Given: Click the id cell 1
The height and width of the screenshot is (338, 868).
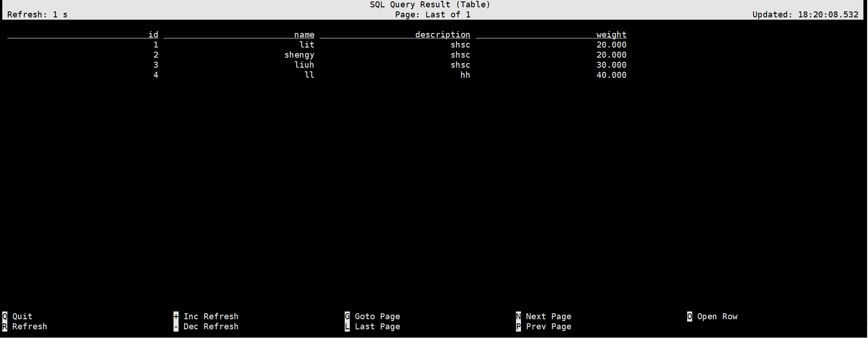Looking at the screenshot, I should point(156,45).
